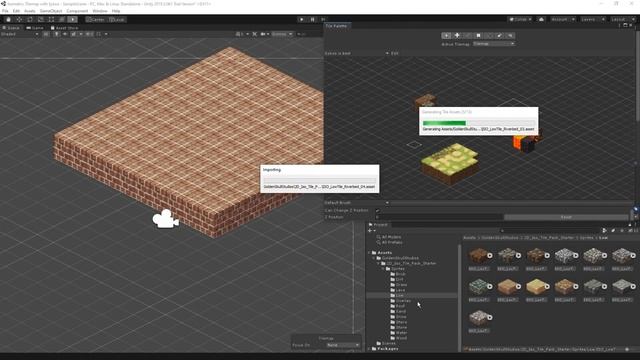This screenshot has height=360, width=640.
Task: Expand first sprite asset sub-objects arrow
Action: [x=490, y=256]
